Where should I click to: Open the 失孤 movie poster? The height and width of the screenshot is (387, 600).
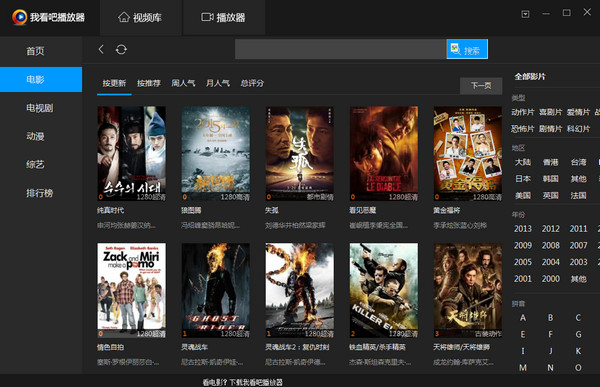click(300, 153)
